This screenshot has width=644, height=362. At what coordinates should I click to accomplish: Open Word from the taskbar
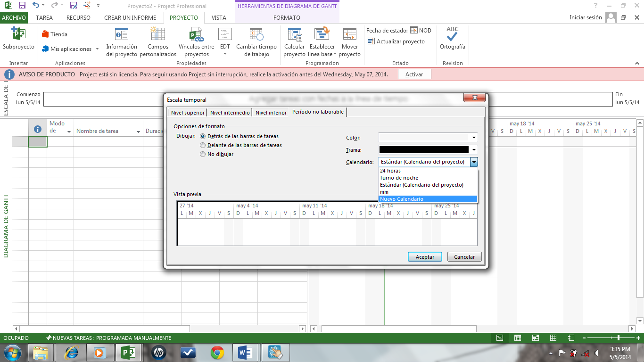tap(246, 353)
